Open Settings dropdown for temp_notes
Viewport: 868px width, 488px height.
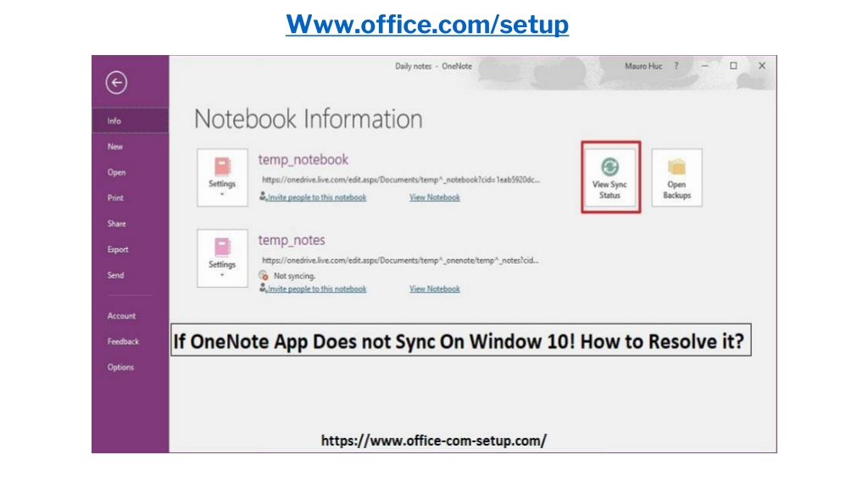(x=222, y=258)
